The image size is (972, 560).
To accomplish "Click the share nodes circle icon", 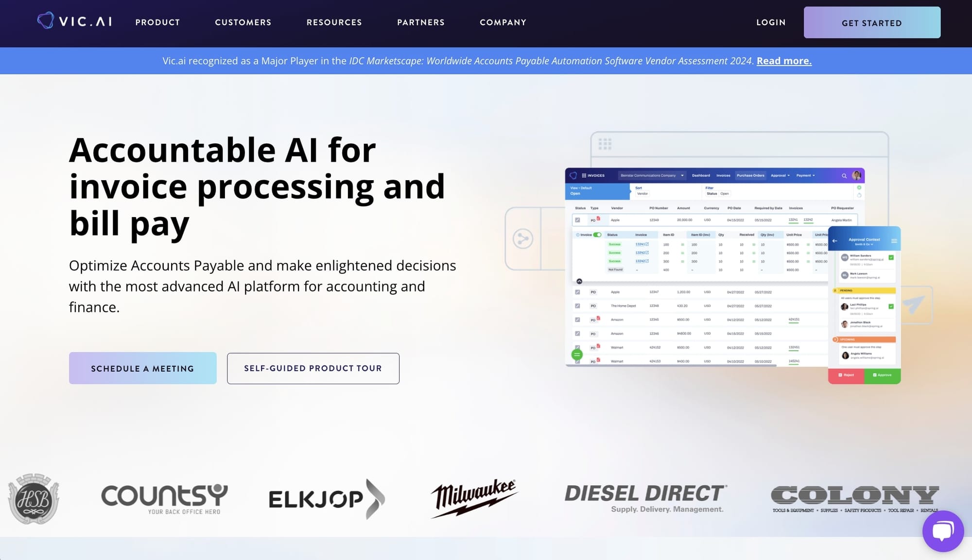I will click(523, 238).
